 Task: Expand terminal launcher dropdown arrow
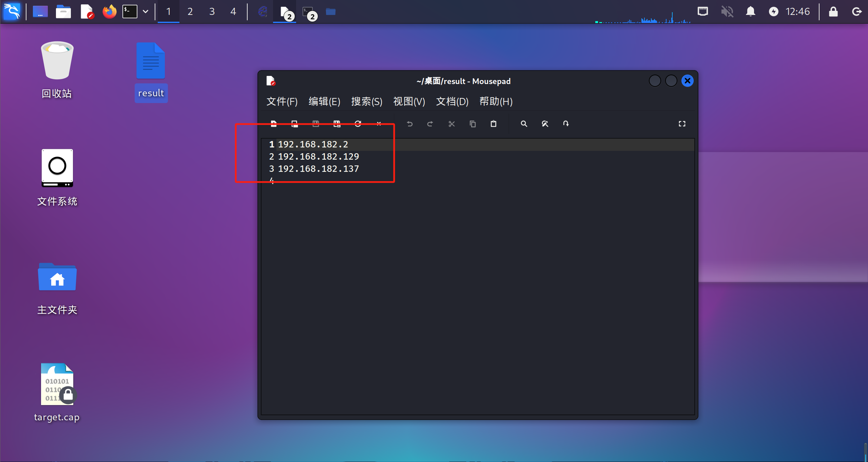[146, 12]
